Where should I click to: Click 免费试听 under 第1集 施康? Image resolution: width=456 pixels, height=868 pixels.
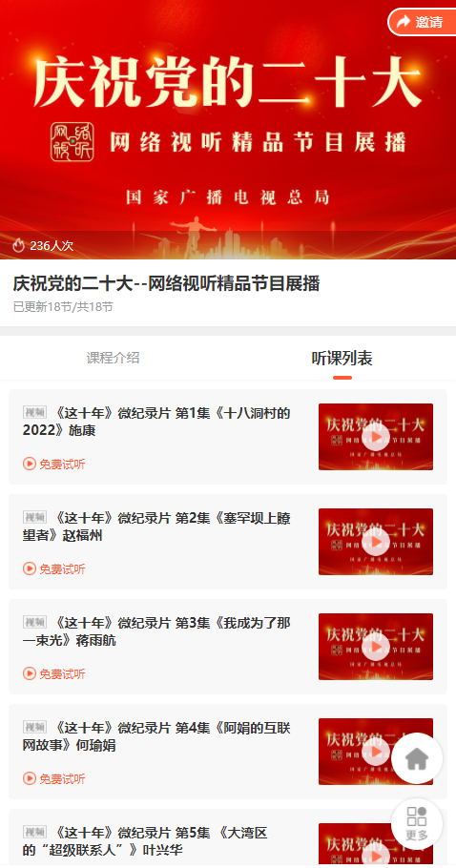click(54, 464)
